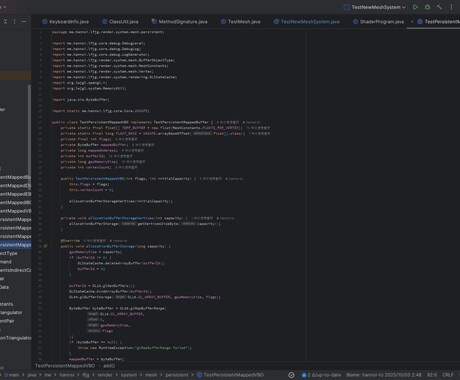
Task: Select the 'entsIndirectC' tree row
Action: [x=16, y=270]
